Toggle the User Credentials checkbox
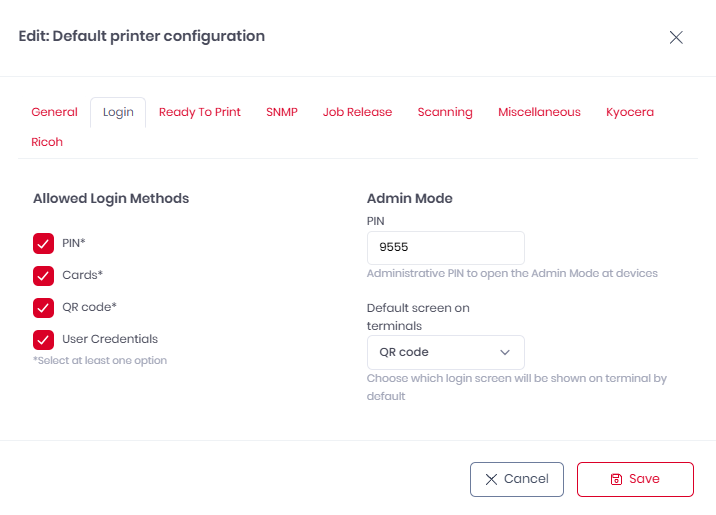716x515 pixels. pyautogui.click(x=43, y=339)
